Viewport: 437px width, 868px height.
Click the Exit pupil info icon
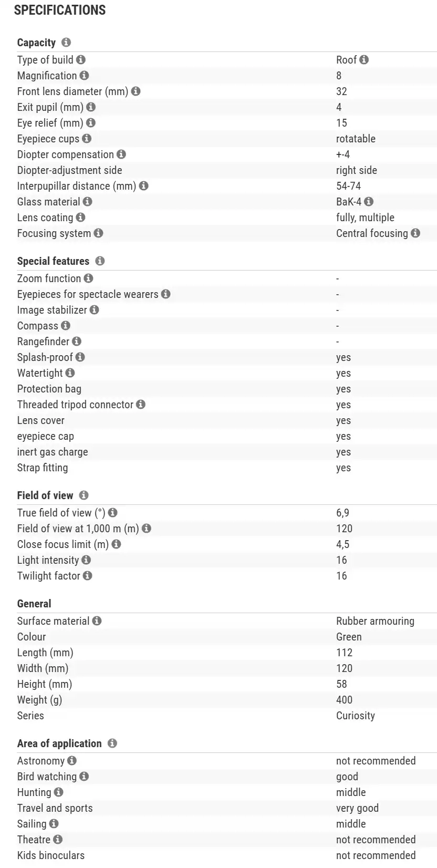point(91,107)
